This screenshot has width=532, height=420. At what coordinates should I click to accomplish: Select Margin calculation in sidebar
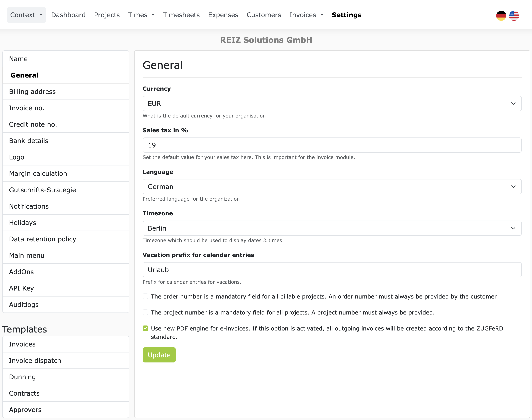pyautogui.click(x=38, y=174)
